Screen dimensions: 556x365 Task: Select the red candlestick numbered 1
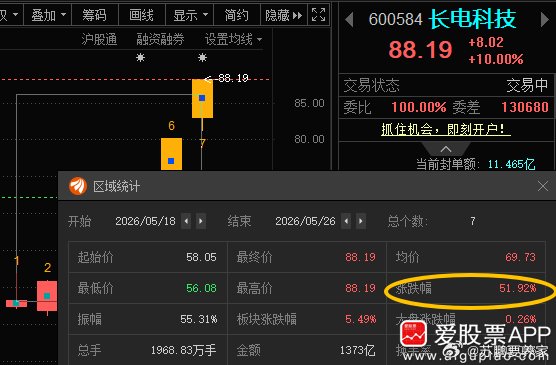[16, 303]
